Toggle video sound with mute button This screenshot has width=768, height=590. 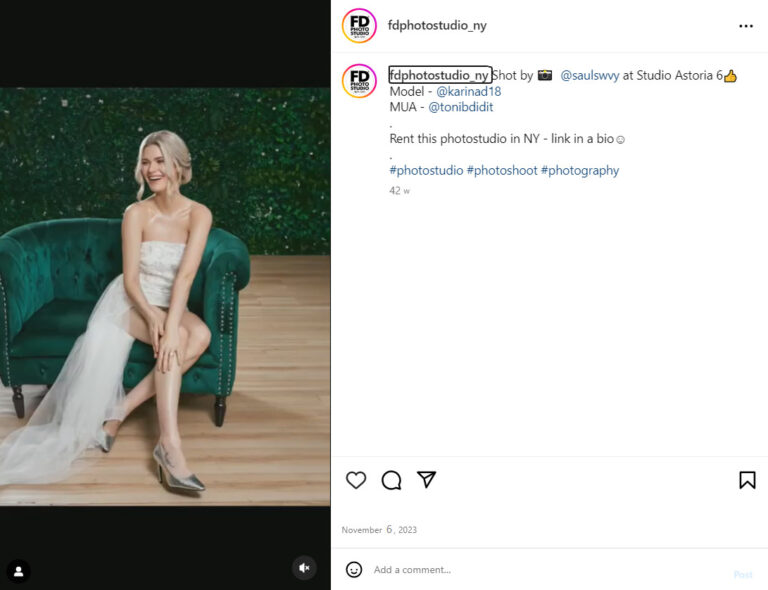[x=305, y=568]
